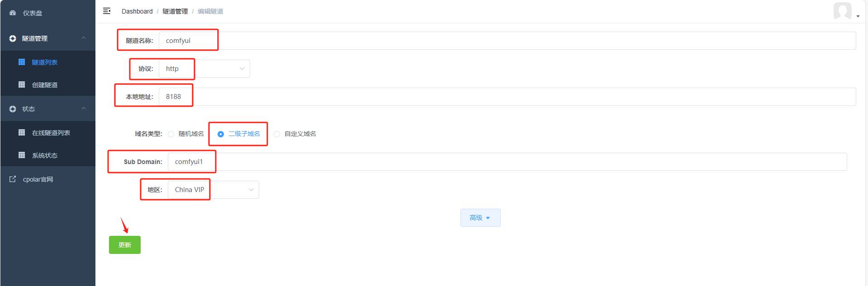This screenshot has height=286, width=868.
Task: Click 编辑隧道 in the breadcrumb
Action: click(x=210, y=11)
